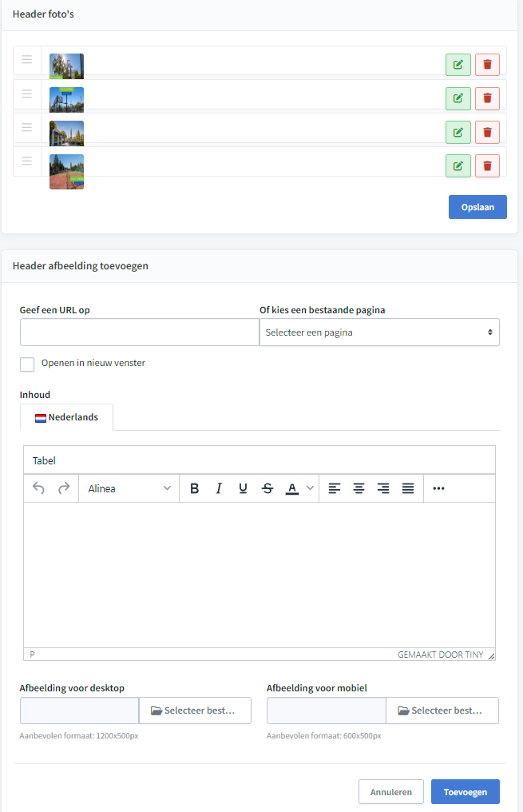Select the Nederlands language tab

pos(67,417)
